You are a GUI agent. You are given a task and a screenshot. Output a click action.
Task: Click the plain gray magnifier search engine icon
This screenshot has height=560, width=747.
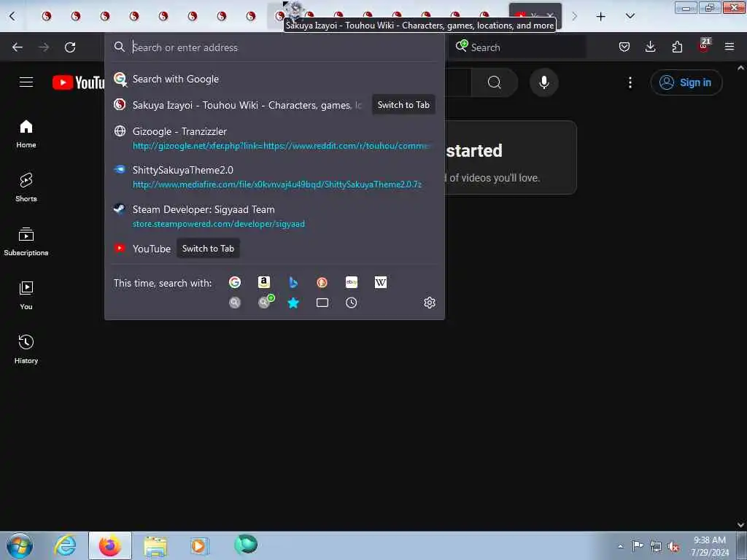(x=235, y=303)
